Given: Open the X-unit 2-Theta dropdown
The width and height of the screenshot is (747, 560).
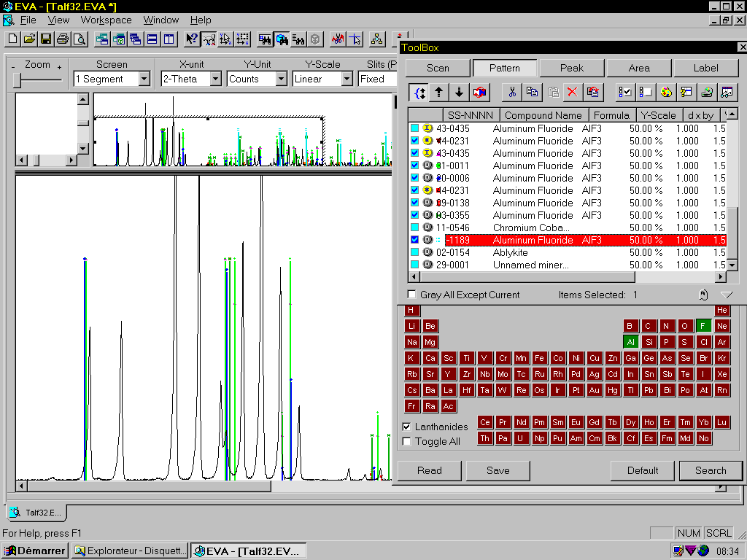Looking at the screenshot, I should [216, 79].
